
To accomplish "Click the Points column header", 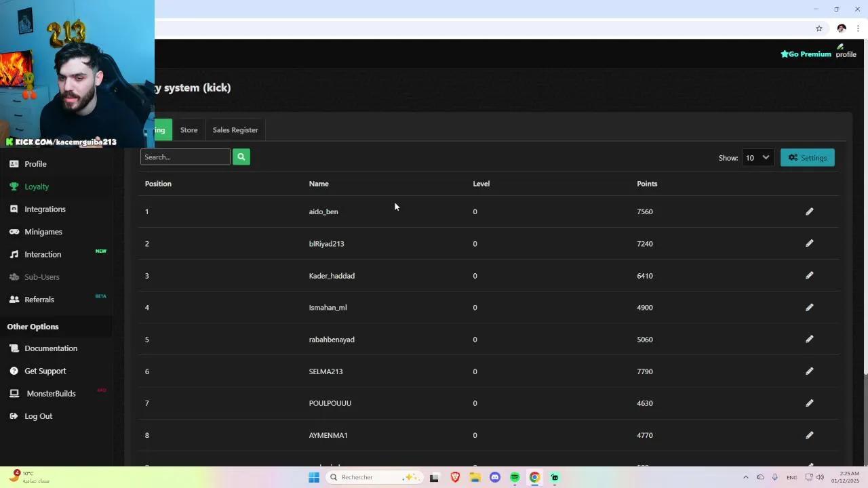I will coord(647,184).
